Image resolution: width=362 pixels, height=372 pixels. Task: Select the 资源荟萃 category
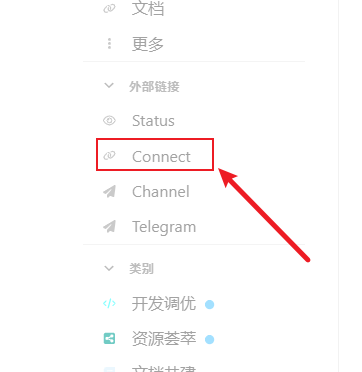tap(164, 339)
